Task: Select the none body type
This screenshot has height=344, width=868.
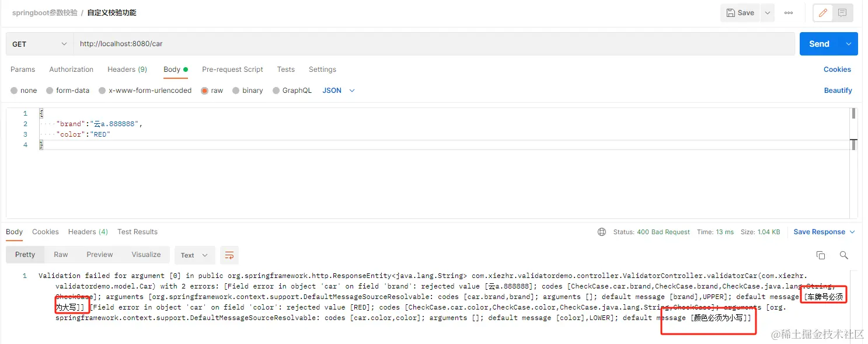Action: [23, 91]
